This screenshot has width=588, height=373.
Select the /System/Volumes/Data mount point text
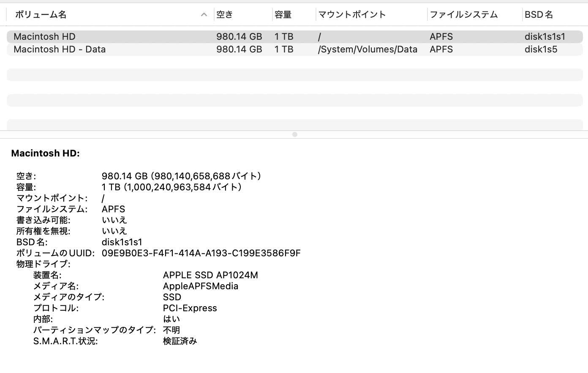tap(367, 49)
